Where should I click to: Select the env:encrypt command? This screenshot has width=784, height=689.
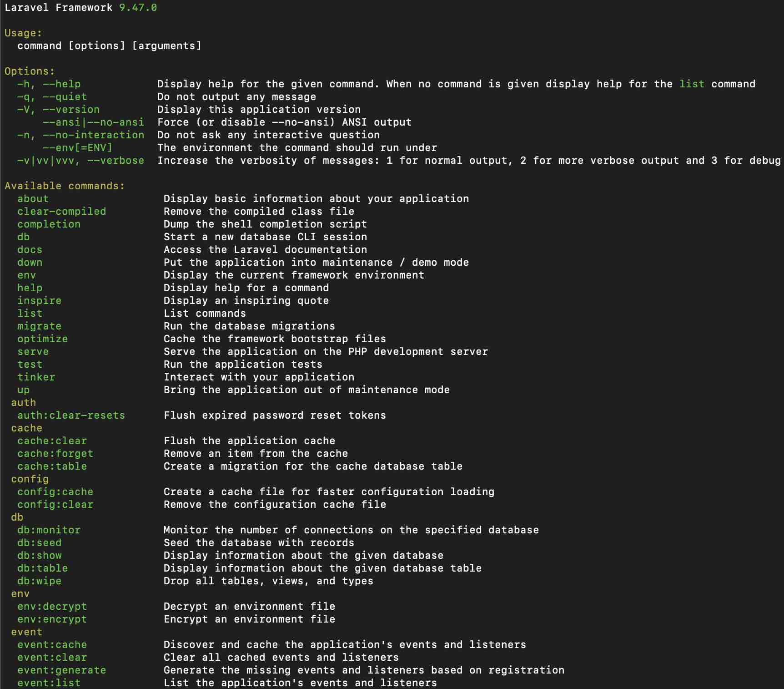52,619
